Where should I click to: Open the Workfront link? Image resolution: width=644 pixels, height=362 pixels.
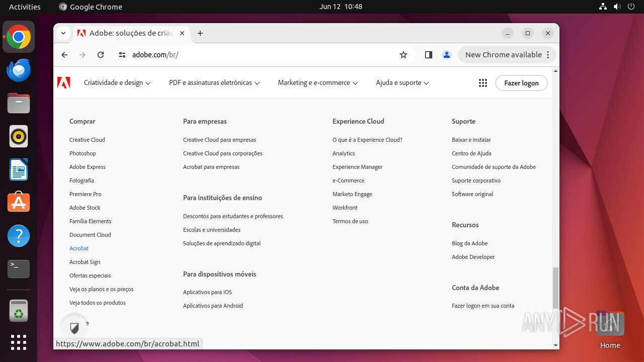pos(345,208)
